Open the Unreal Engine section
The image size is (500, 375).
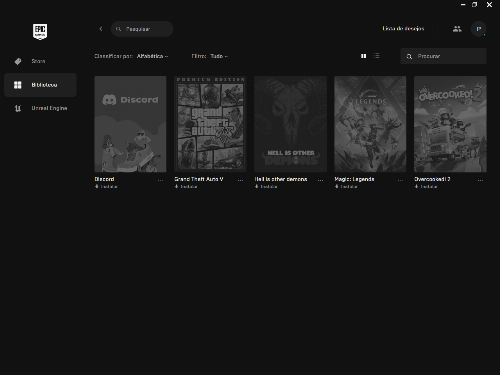40,108
